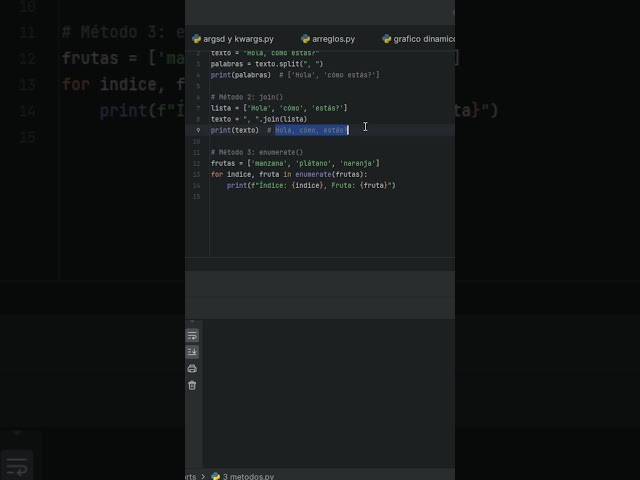Switch to the argsd y kwargs.py tab
640x480 pixels.
tap(233, 39)
